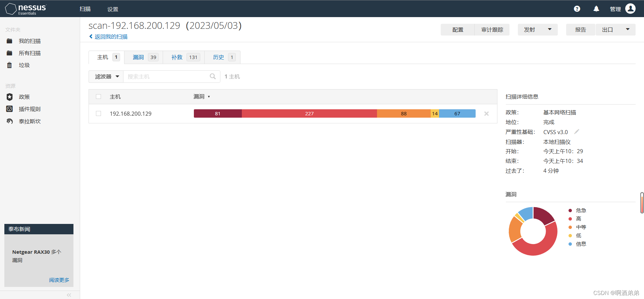Open the 垃圾 trash folder label
The height and width of the screenshot is (299, 644).
point(24,65)
